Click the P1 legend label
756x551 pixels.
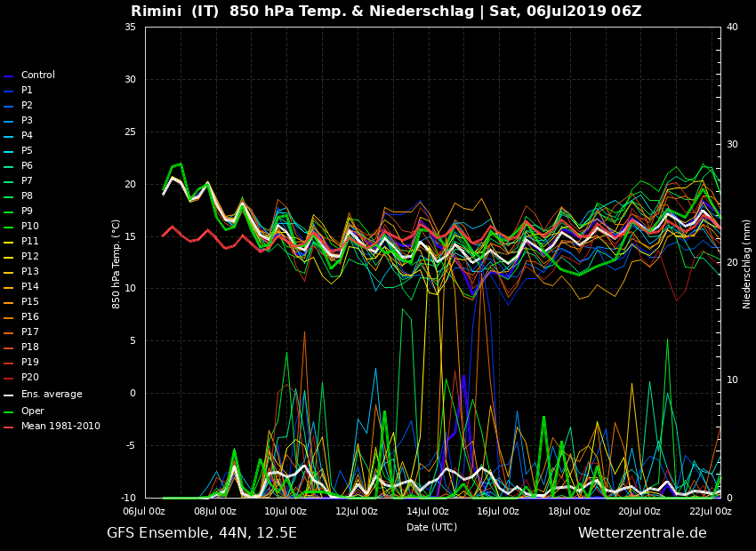[x=27, y=90]
